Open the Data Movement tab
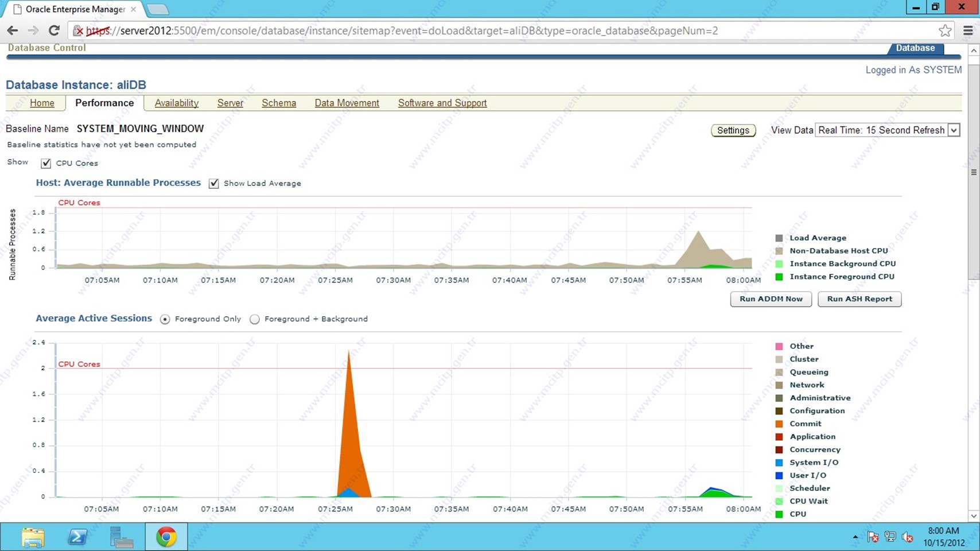This screenshot has height=551, width=980. point(347,103)
